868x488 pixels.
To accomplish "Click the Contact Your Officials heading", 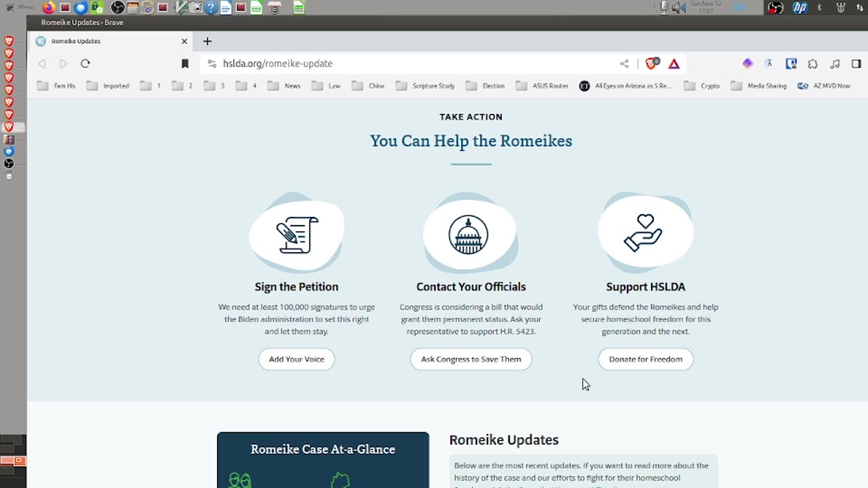I will 471,287.
